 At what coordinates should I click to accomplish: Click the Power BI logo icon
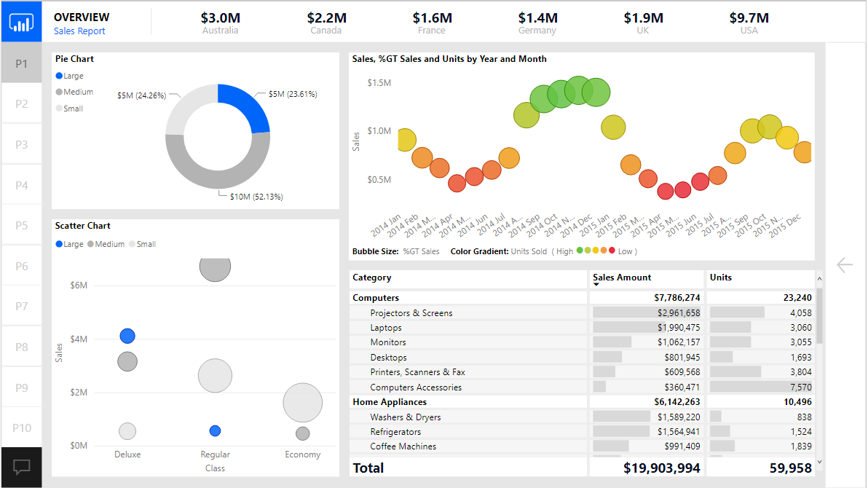pyautogui.click(x=21, y=22)
